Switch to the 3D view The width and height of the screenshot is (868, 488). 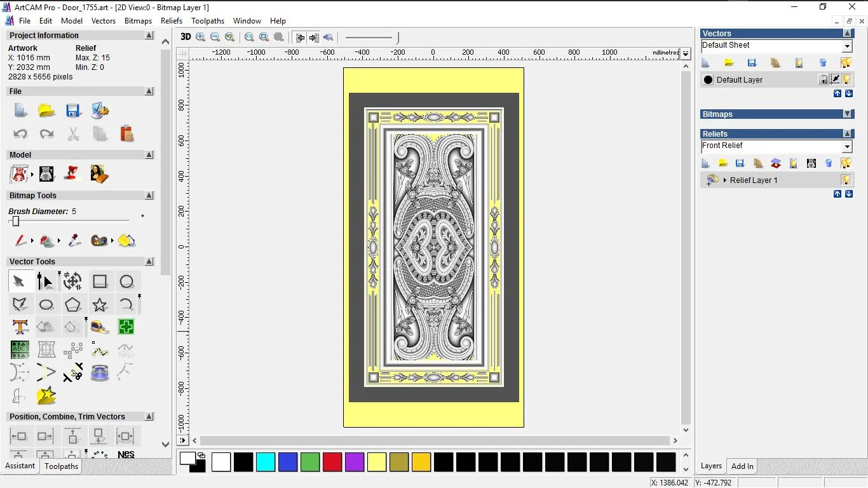185,37
